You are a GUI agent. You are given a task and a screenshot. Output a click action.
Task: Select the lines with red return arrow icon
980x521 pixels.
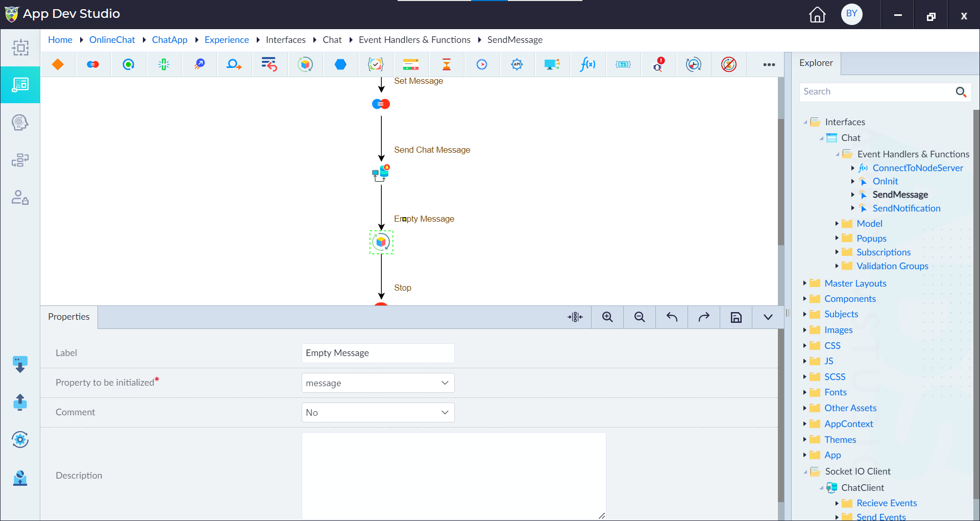[269, 64]
